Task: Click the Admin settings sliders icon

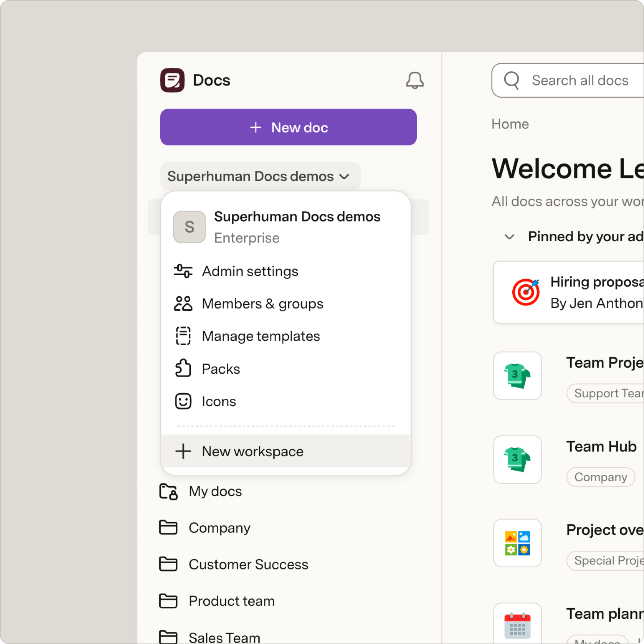Action: (x=183, y=271)
